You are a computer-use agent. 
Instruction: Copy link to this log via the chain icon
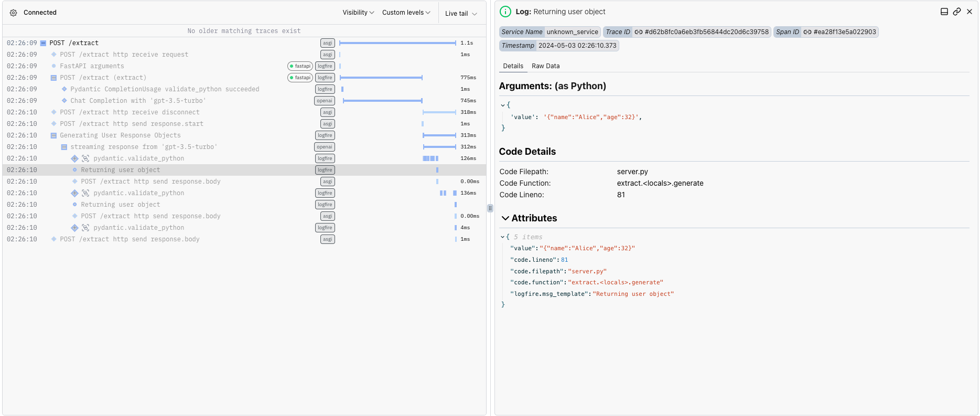(x=956, y=12)
